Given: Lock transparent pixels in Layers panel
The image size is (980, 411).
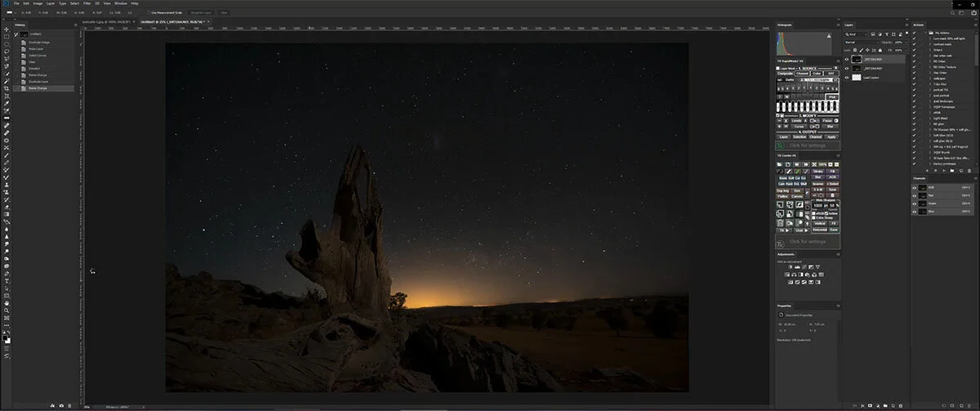Looking at the screenshot, I should [x=855, y=50].
